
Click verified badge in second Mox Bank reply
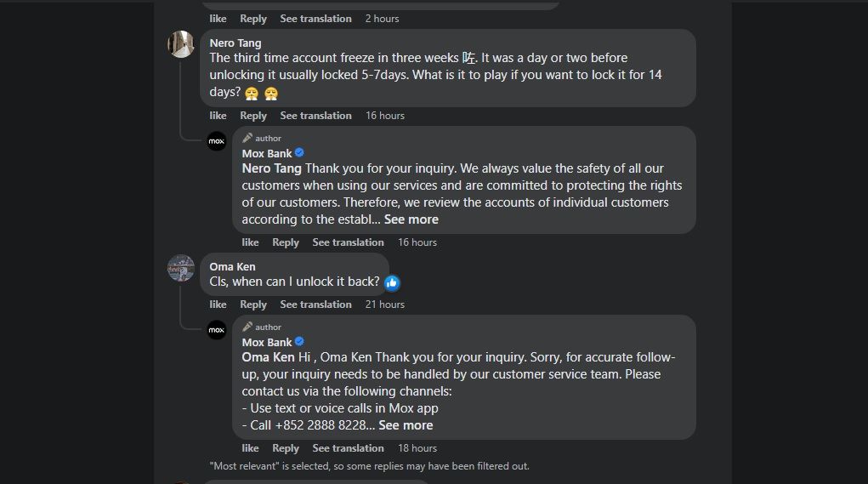pos(299,342)
